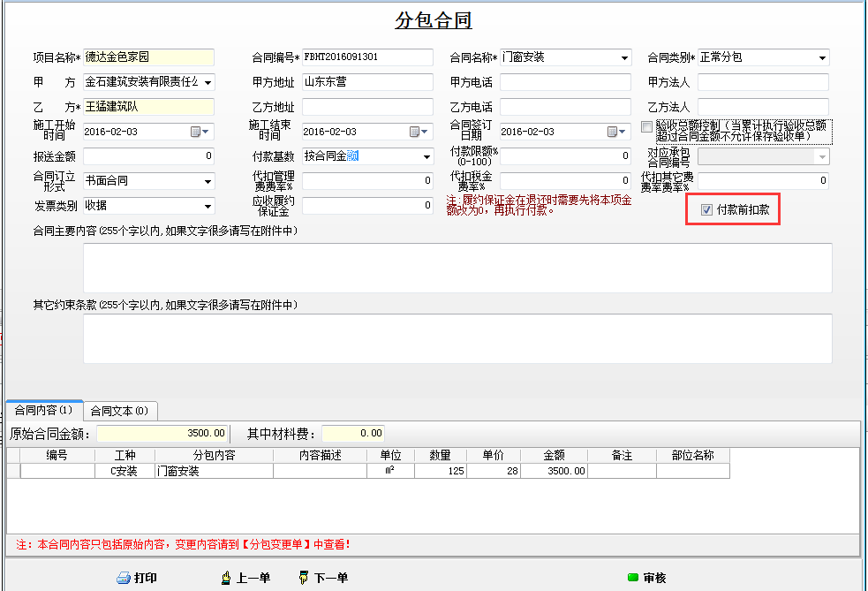868x591 pixels.
Task: Open the 付款基数 dropdown list
Action: point(426,157)
